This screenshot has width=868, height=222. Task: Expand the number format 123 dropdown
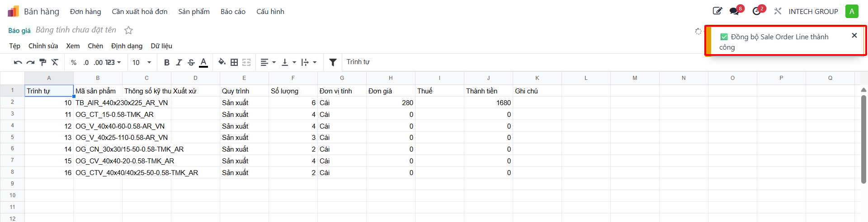113,62
